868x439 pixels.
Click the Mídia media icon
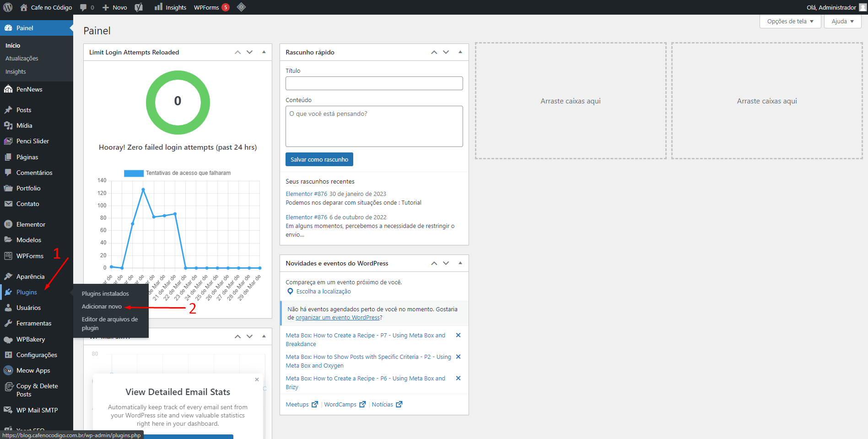pyautogui.click(x=8, y=125)
